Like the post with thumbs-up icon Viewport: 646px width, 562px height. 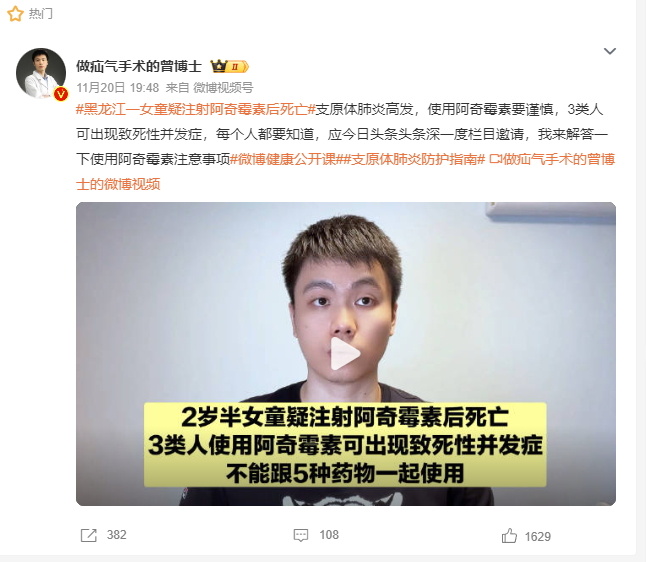point(509,536)
